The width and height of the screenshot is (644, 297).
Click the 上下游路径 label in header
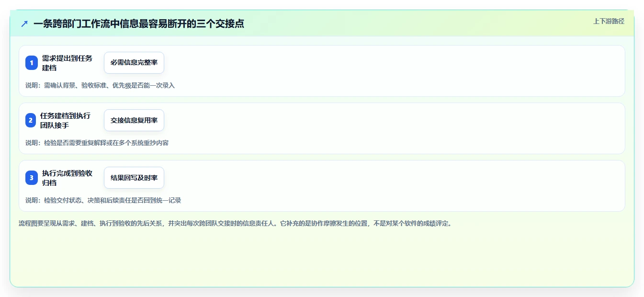(609, 21)
